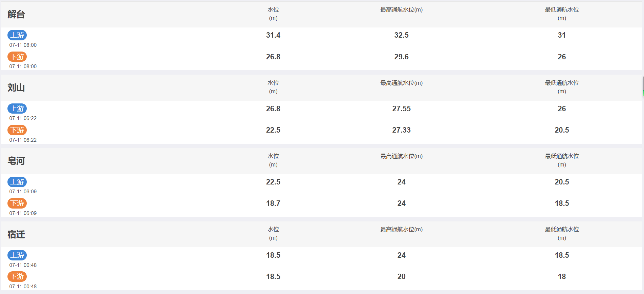
Task: Click the 水位 column header in 宿迁 section
Action: 273,234
